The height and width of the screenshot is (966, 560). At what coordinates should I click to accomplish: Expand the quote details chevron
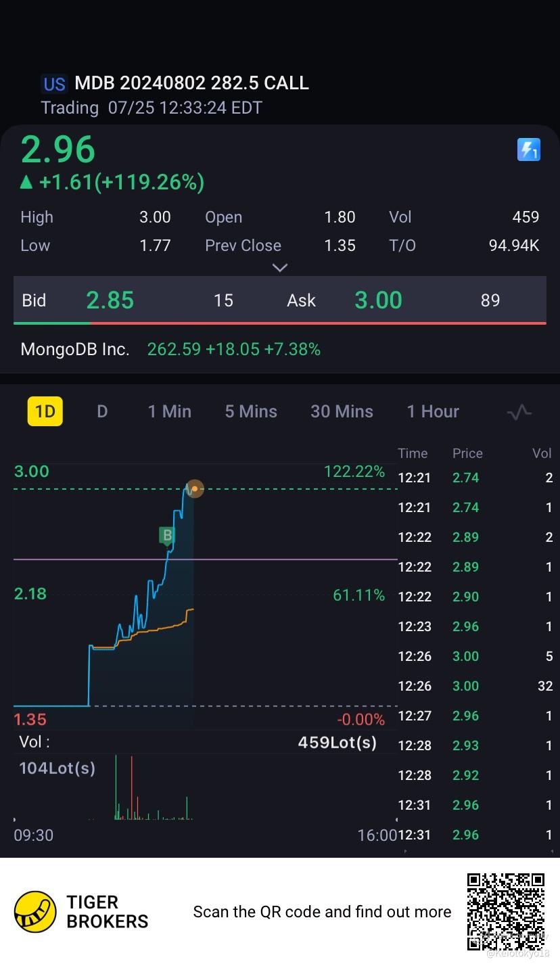[279, 268]
